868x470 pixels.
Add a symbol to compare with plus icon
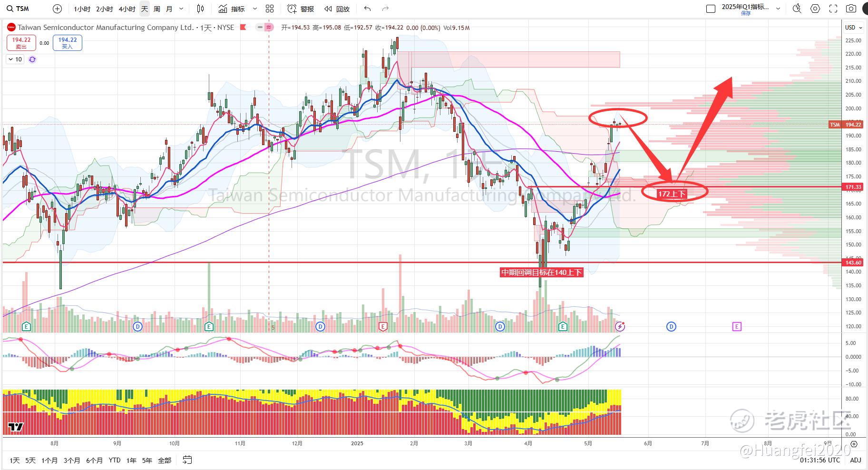click(x=57, y=9)
